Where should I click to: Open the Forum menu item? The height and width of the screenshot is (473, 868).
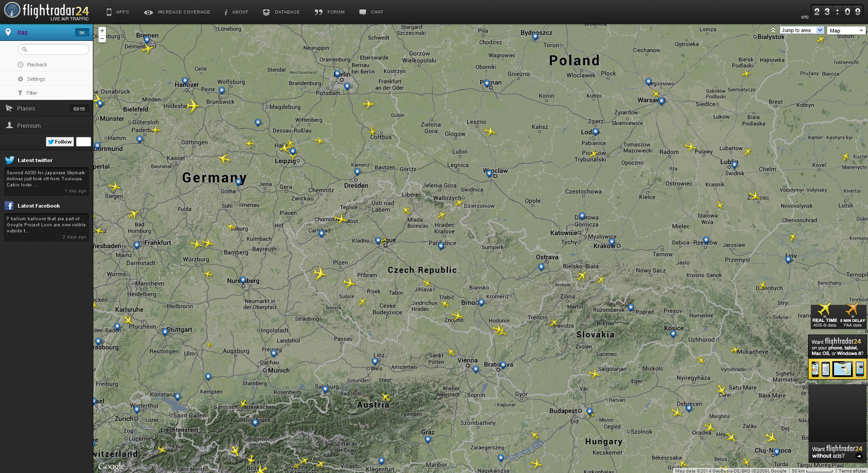point(329,12)
